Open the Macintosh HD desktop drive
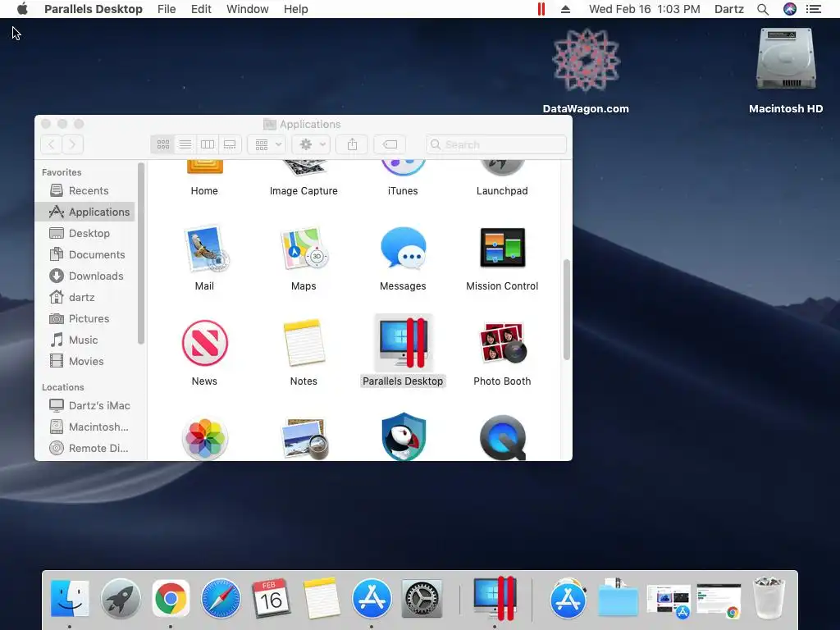The width and height of the screenshot is (840, 630). click(x=786, y=59)
